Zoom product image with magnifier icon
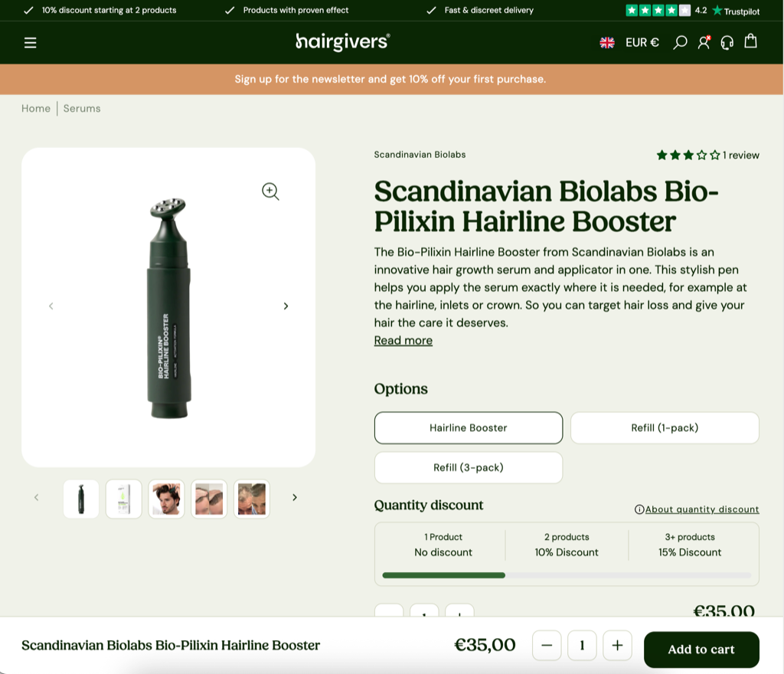784x674 pixels. (x=270, y=191)
